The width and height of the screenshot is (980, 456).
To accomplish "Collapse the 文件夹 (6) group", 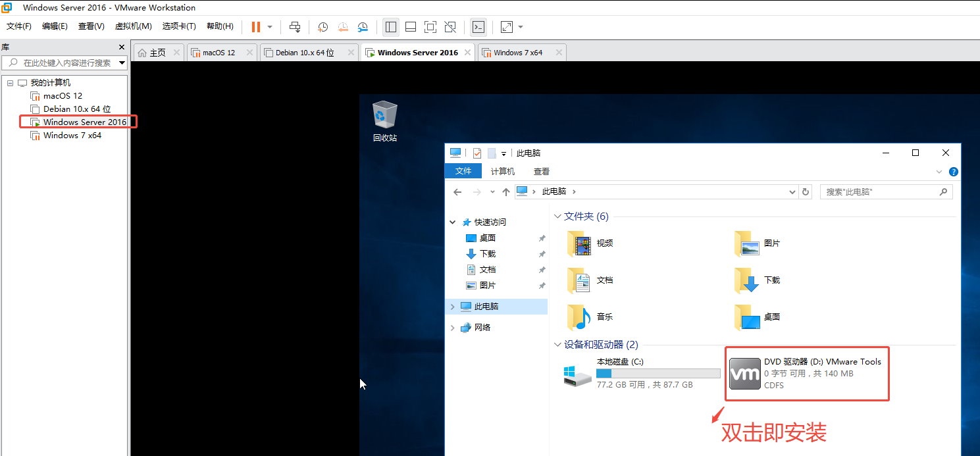I will coord(557,216).
